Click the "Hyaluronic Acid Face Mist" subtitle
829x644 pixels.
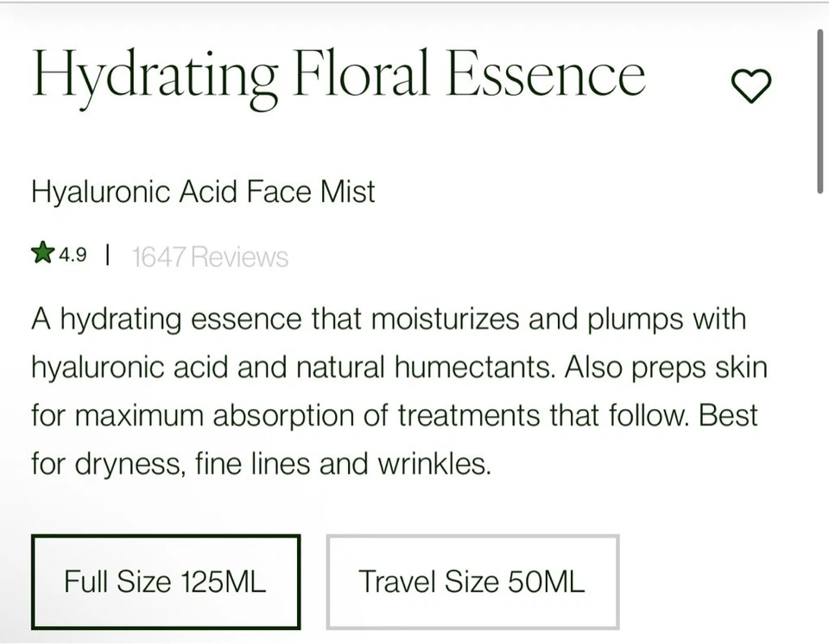click(x=203, y=191)
